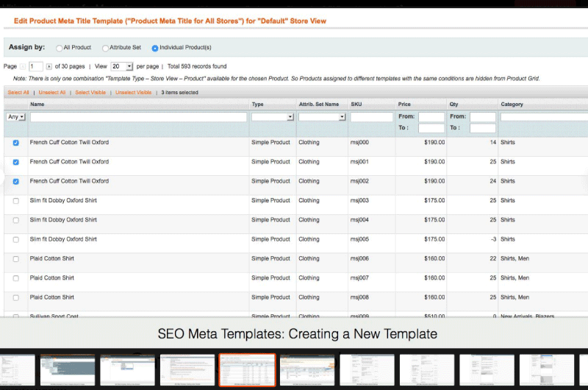Viewport: 588px width, 390px height.
Task: Check the Plaid Cotton Shirt msj006 row
Action: 15,259
